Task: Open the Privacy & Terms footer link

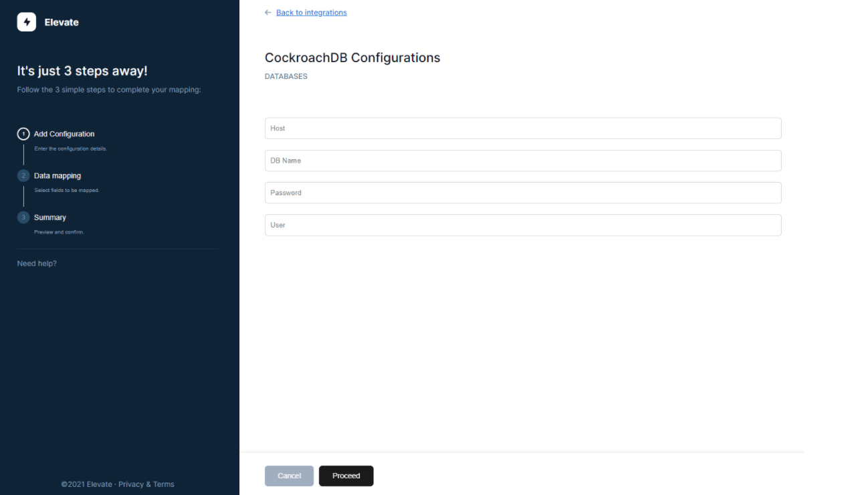Action: (146, 484)
